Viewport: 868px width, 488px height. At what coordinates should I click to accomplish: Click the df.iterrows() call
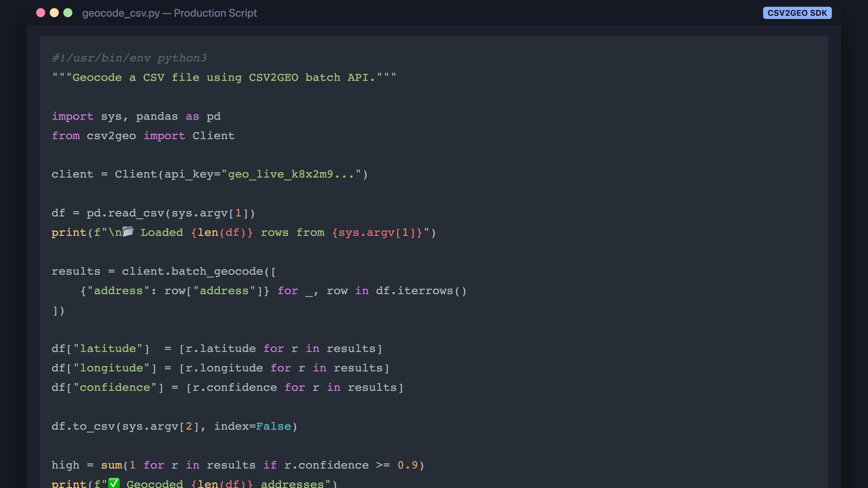pos(421,291)
